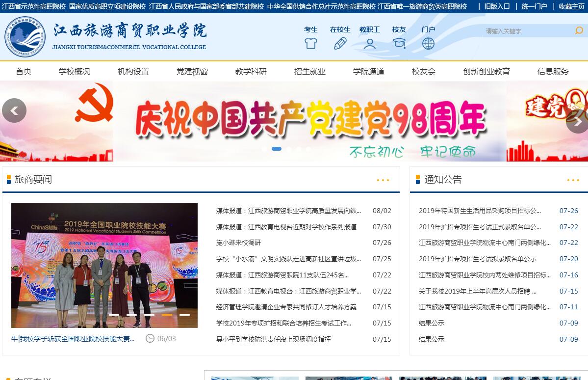Select the first news photo slide indicator
The width and height of the screenshot is (588, 380).
coord(114,315)
